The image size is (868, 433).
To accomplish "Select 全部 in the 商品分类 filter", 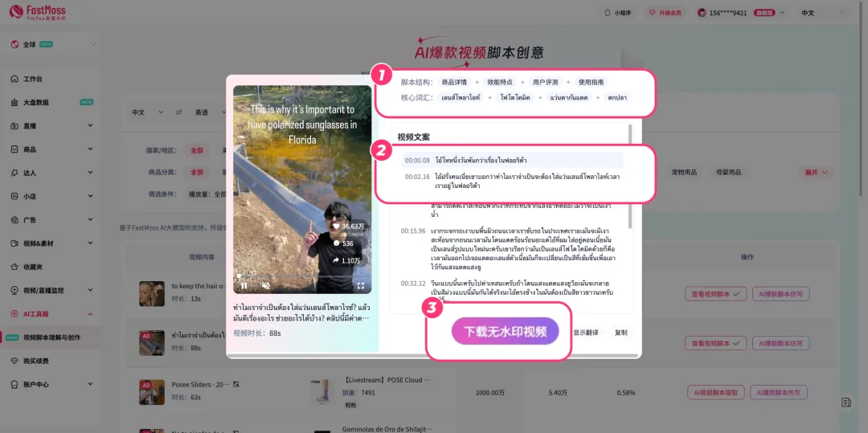I will (x=197, y=172).
